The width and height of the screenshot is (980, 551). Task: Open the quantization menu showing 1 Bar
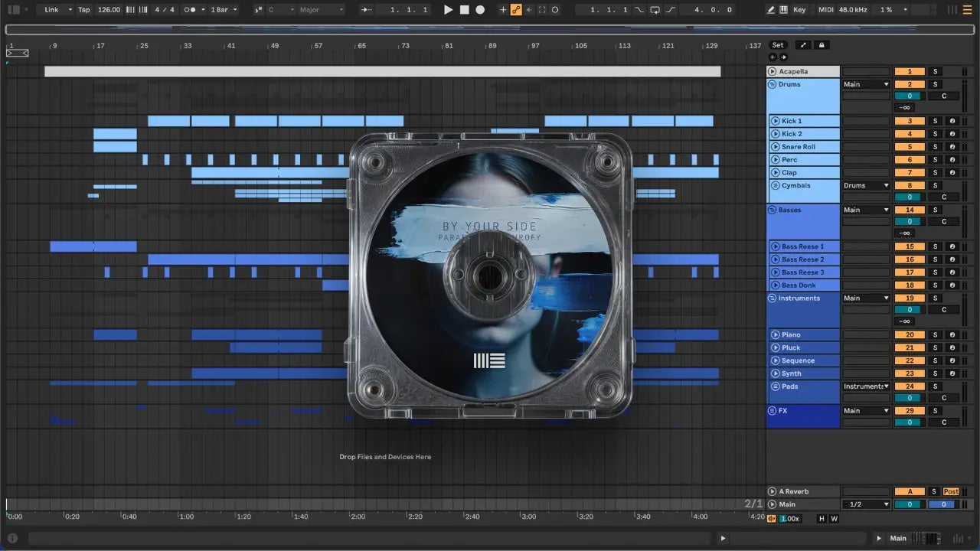click(x=224, y=10)
